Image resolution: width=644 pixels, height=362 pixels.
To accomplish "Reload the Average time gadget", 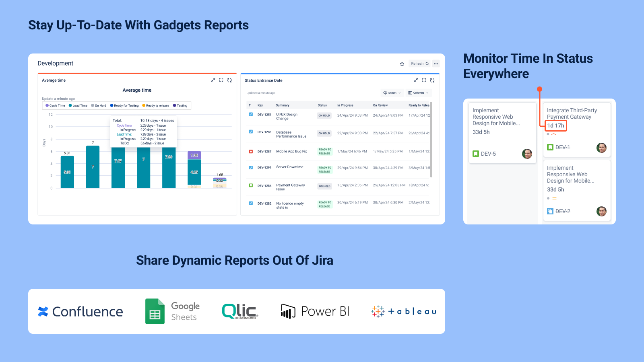I will click(x=229, y=80).
